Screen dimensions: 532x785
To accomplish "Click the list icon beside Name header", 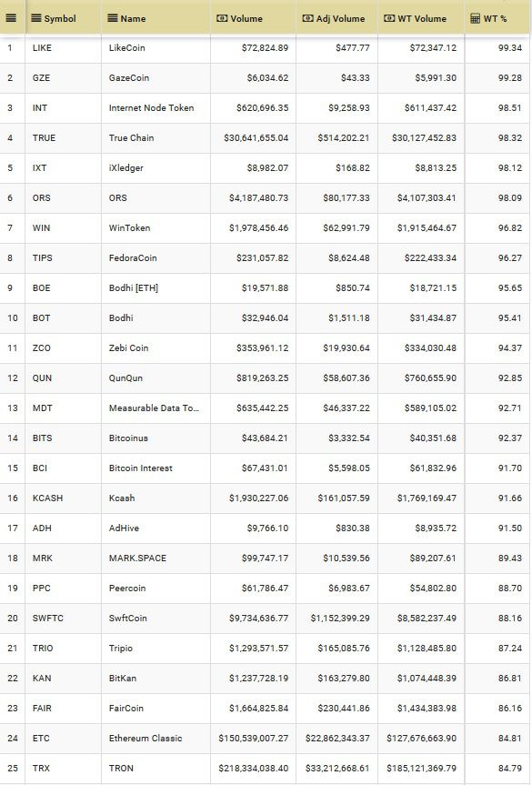I will click(x=113, y=18).
